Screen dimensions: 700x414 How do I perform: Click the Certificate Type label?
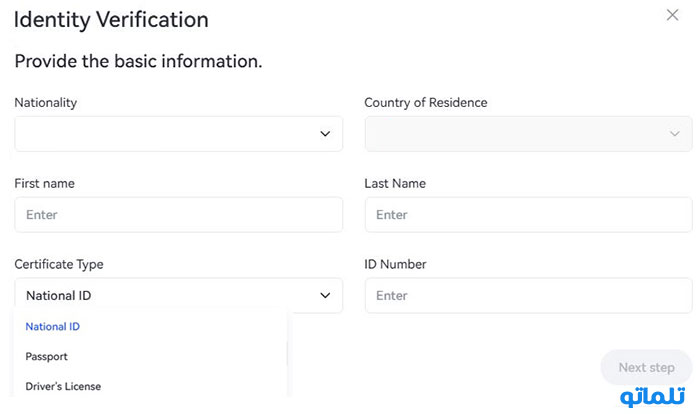point(59,264)
